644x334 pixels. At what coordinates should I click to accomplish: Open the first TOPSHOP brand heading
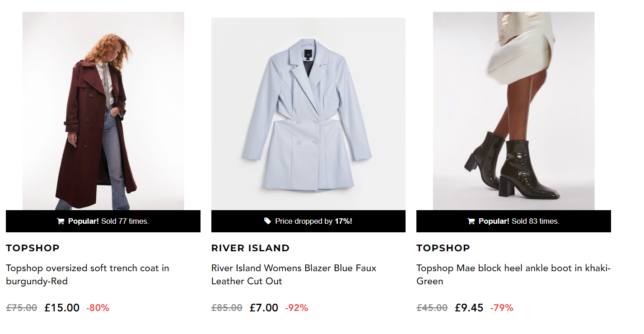click(x=33, y=248)
